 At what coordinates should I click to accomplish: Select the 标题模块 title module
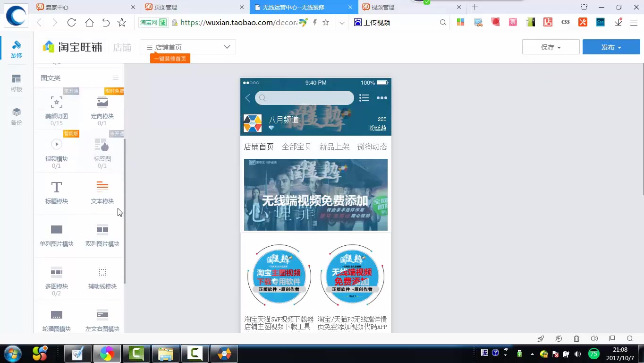point(57,193)
